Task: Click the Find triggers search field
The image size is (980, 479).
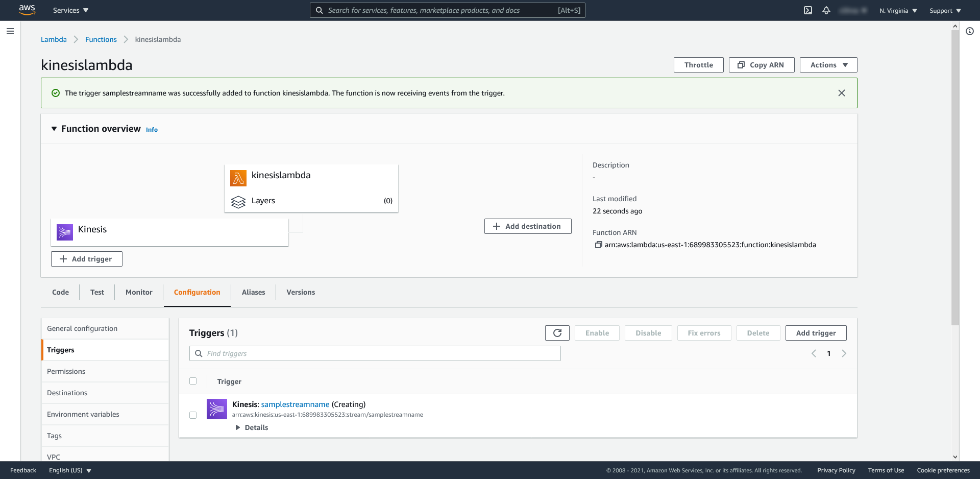Action: click(x=375, y=353)
